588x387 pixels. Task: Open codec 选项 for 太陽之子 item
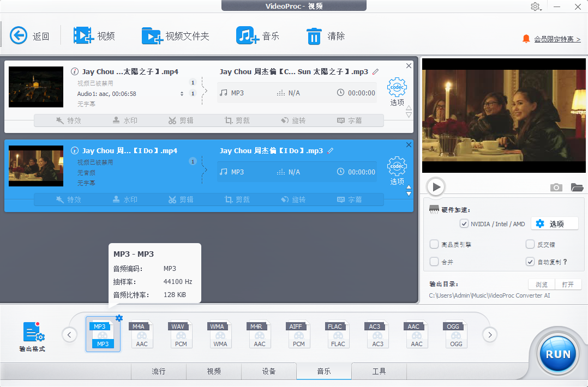point(397,92)
